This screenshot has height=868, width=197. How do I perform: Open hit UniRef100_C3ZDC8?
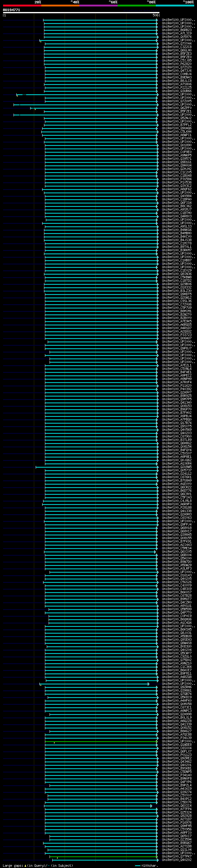[177, 47]
